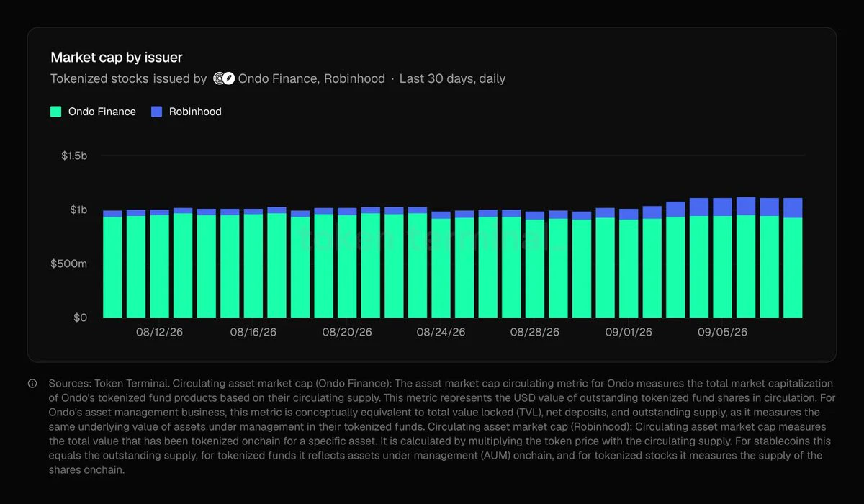Toggle the Robinhood legend label
The width and height of the screenshot is (864, 504).
tap(195, 112)
